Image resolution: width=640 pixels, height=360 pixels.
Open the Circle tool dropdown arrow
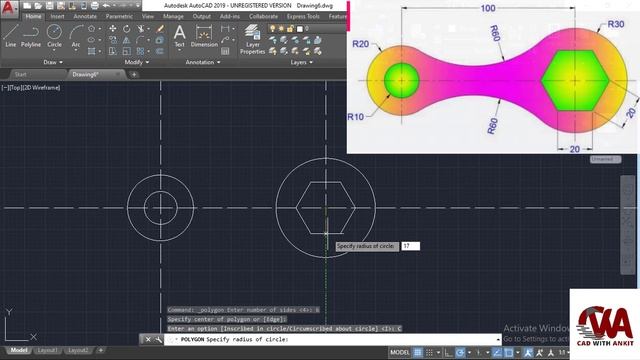[54, 50]
